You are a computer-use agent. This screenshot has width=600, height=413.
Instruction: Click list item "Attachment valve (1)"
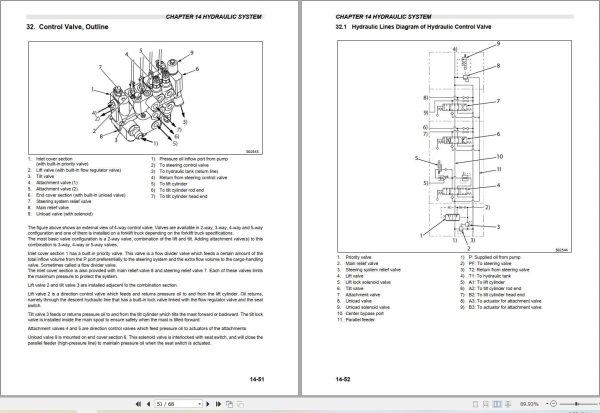[57, 183]
